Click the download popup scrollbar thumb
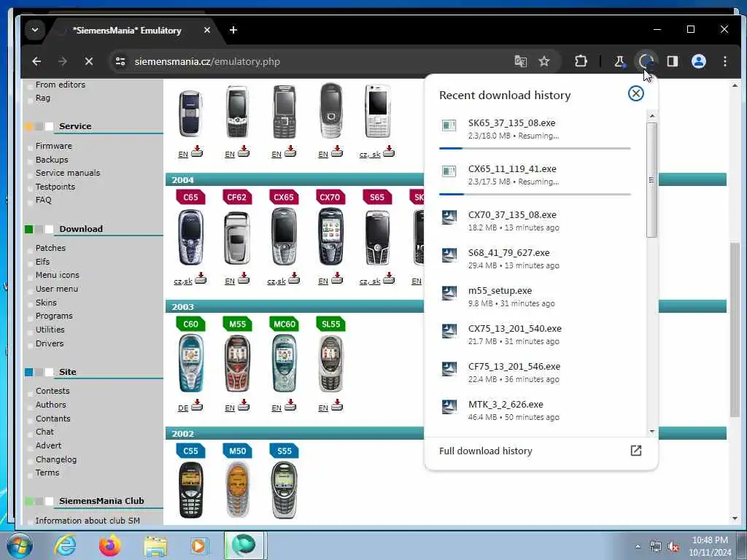Image resolution: width=747 pixels, height=560 pixels. pos(651,179)
